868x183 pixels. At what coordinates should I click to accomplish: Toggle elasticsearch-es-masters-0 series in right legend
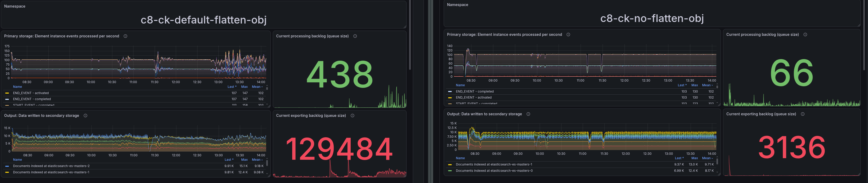click(x=494, y=170)
